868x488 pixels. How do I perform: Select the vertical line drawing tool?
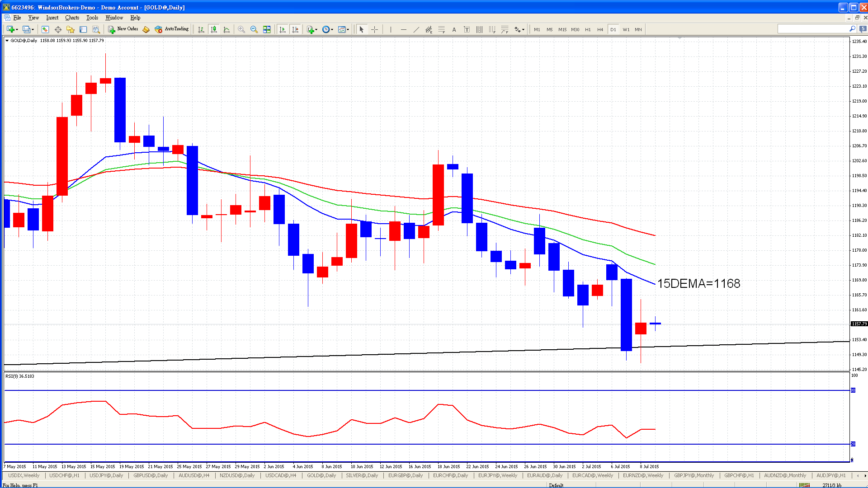pyautogui.click(x=391, y=29)
